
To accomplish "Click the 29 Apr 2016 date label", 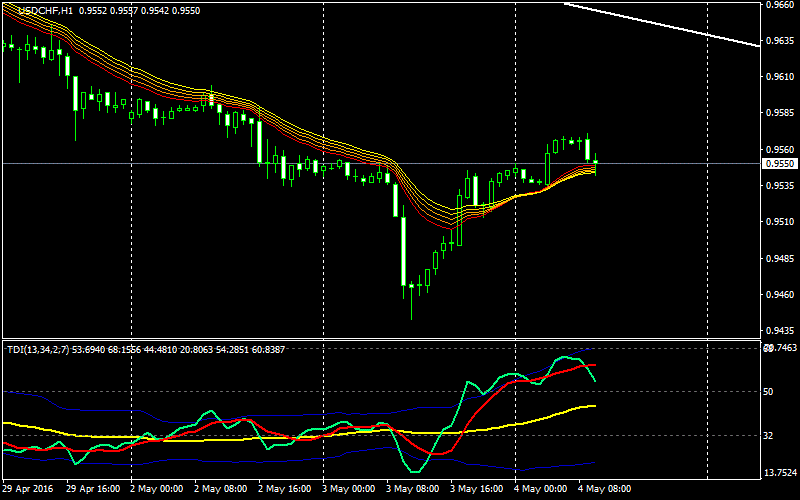I will pyautogui.click(x=30, y=490).
